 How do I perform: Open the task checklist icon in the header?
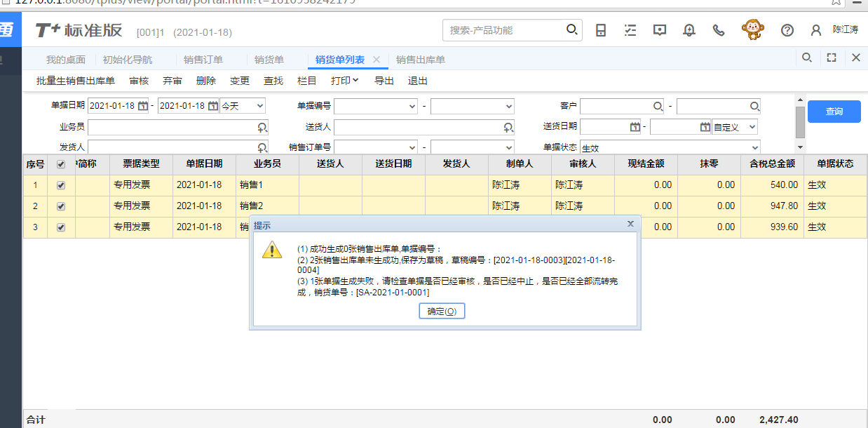click(x=630, y=30)
